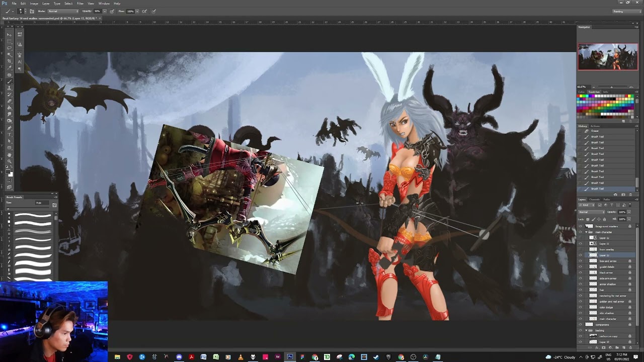Open the layer Opacity dropdown arrow
The height and width of the screenshot is (362, 644).
click(x=629, y=212)
